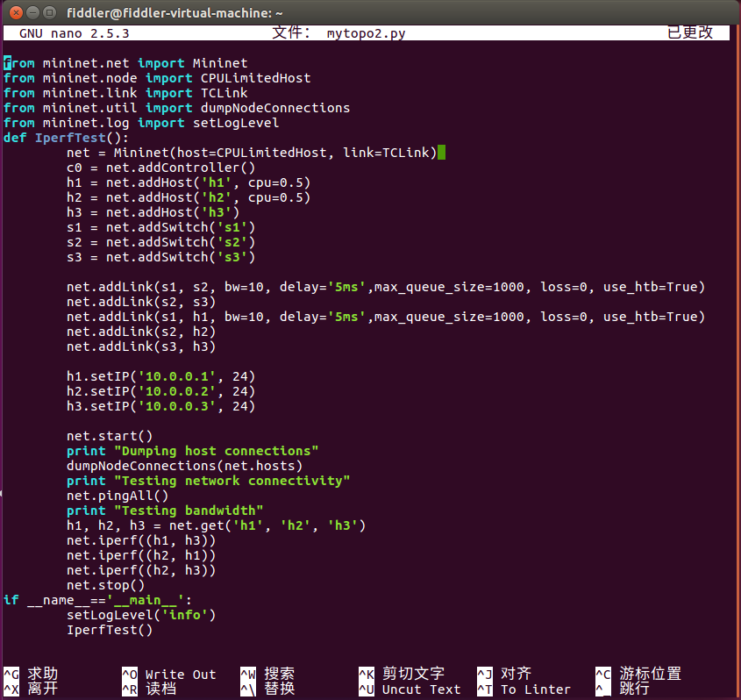Click the h2 addHost line with cpu=0.5

pyautogui.click(x=189, y=197)
